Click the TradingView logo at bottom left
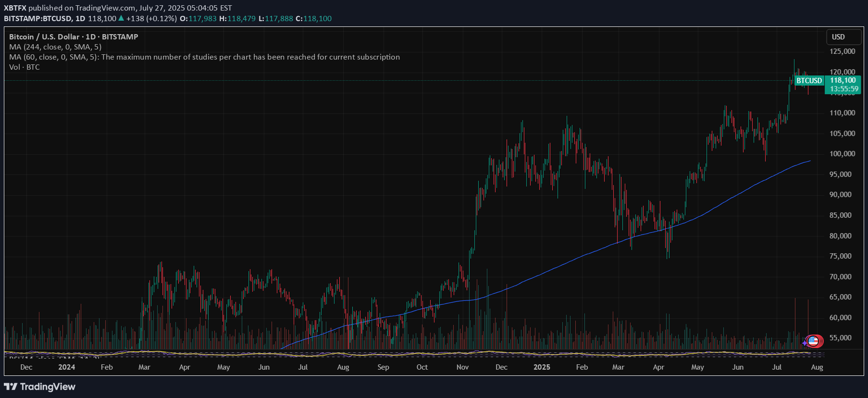Image resolution: width=868 pixels, height=398 pixels. 40,386
